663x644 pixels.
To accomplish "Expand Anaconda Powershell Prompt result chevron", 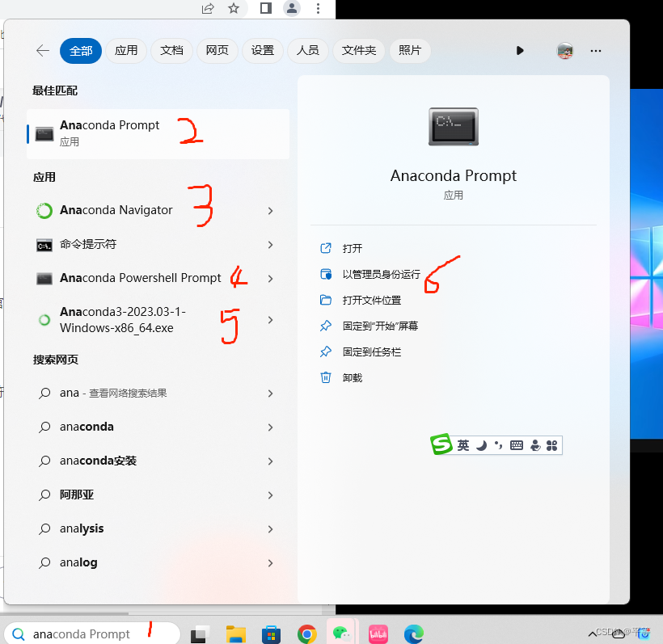I will coord(271,279).
